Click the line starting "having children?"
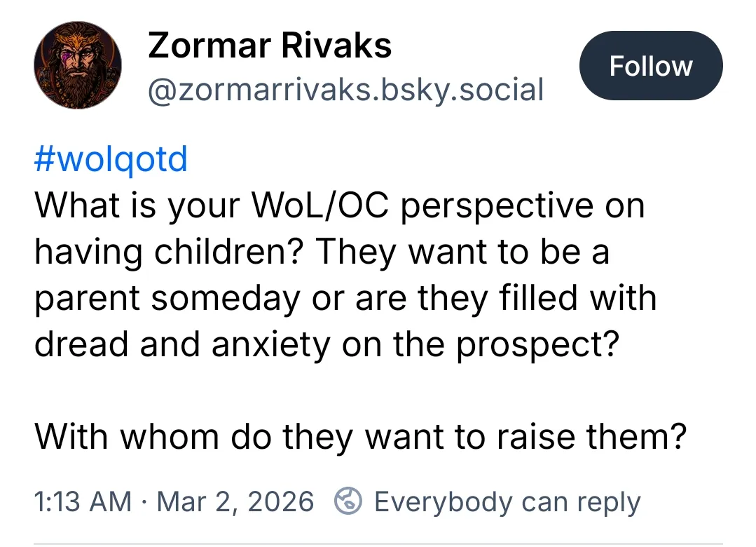756x547 pixels. coord(322,252)
